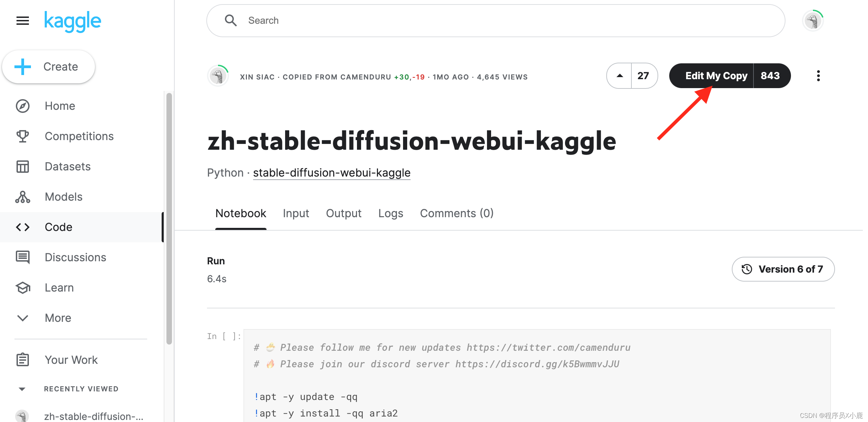Collapse the More sidebar section
868x422 pixels.
coord(23,318)
